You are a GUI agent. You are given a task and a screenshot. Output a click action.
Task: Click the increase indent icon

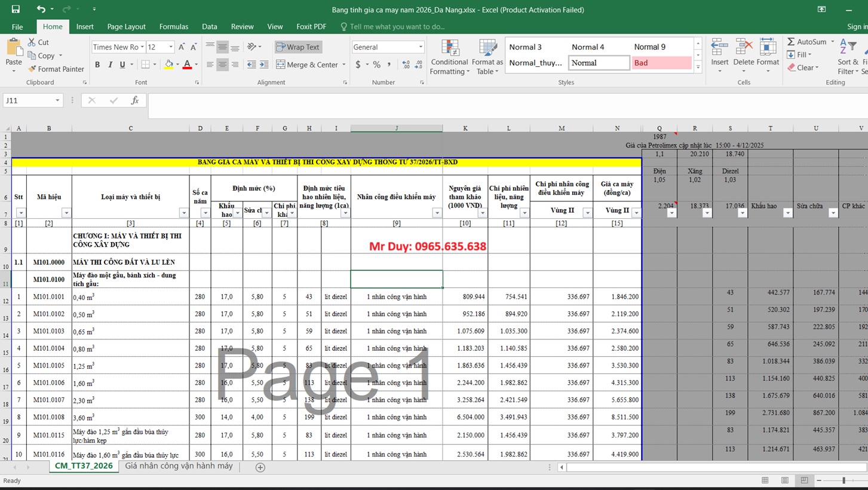click(264, 65)
